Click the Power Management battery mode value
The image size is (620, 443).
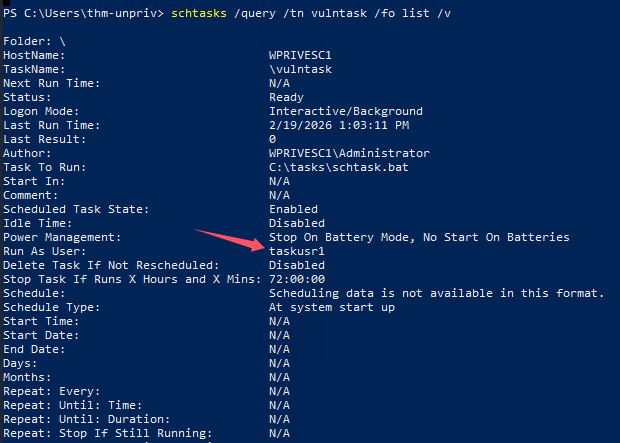pyautogui.click(x=418, y=237)
